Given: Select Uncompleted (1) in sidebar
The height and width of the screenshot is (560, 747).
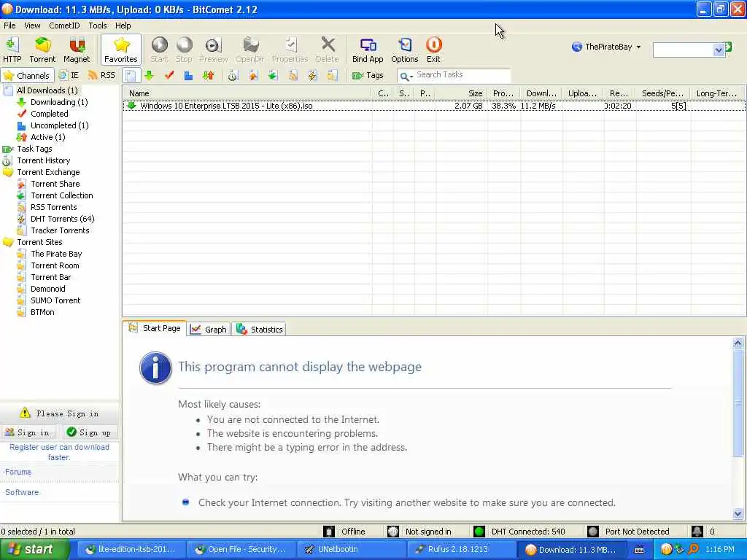Looking at the screenshot, I should point(60,125).
